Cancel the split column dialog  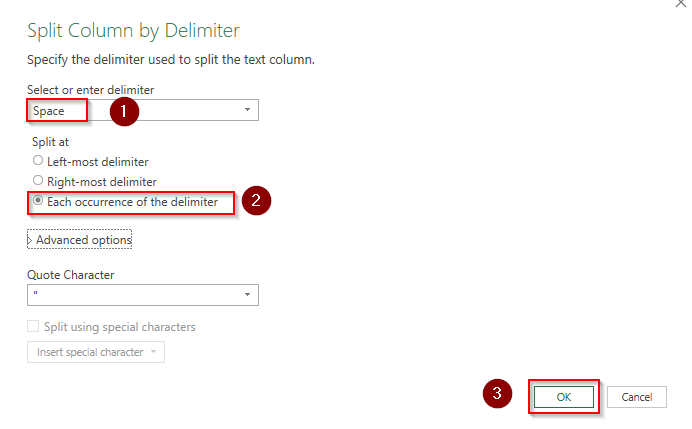pos(636,397)
